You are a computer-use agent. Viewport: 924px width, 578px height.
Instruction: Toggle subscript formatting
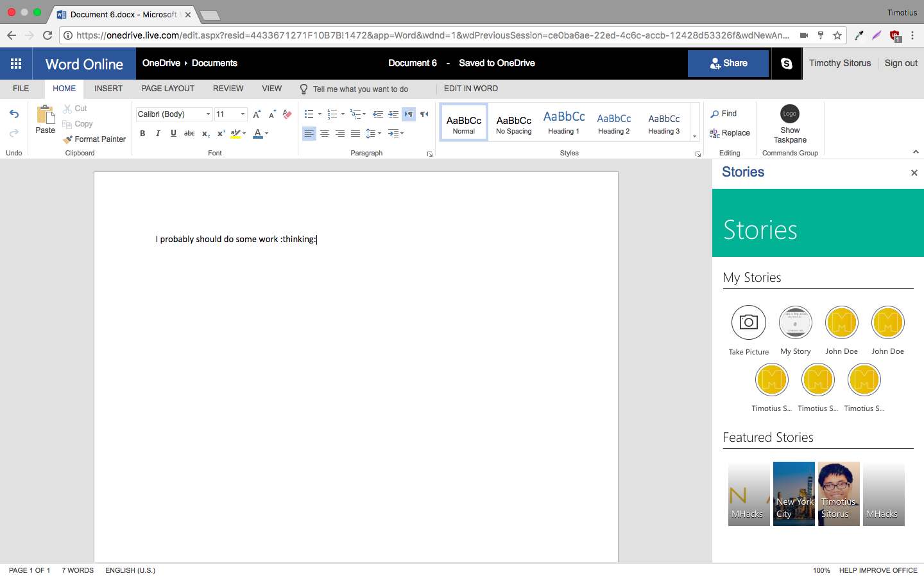(205, 134)
